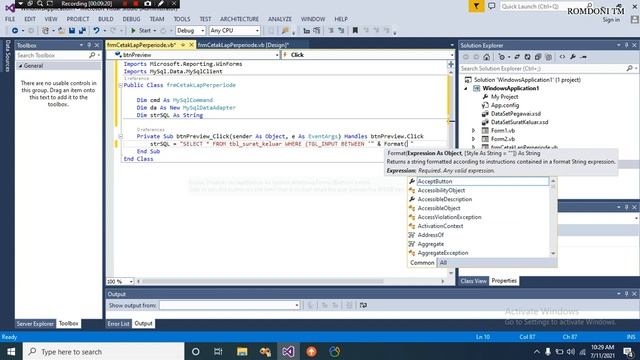Click Home icon in Solution Explorer toolbar
This screenshot has height=360, width=640.
point(487,57)
